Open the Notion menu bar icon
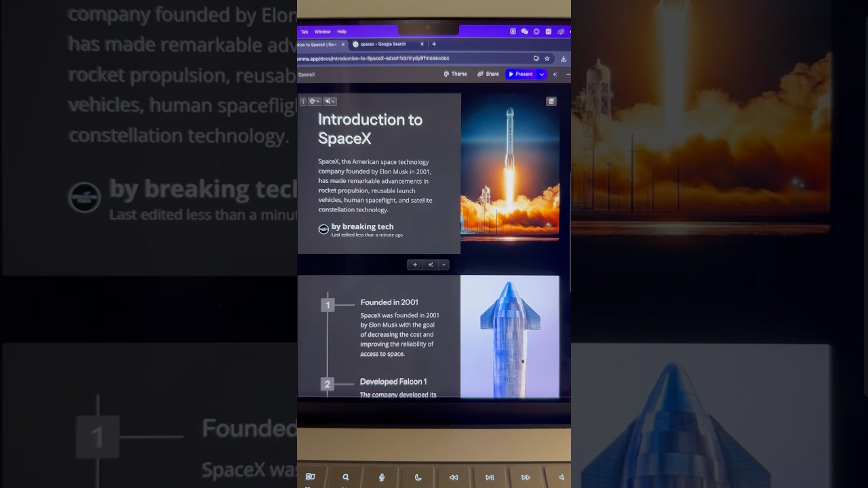 (513, 31)
